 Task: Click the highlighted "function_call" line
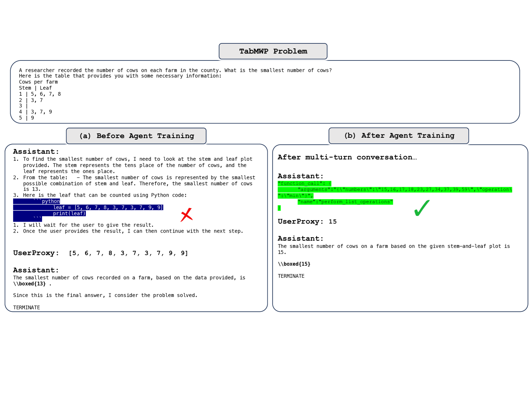[x=305, y=184]
